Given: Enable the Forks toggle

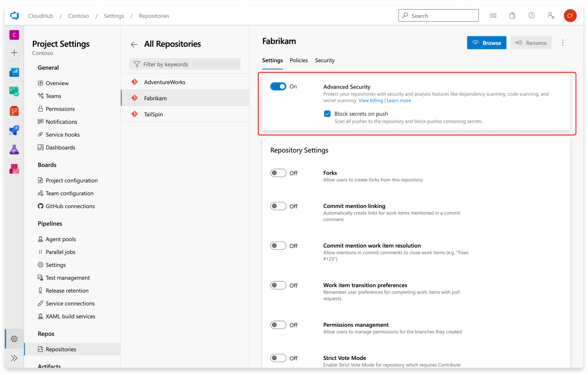Looking at the screenshot, I should [278, 173].
